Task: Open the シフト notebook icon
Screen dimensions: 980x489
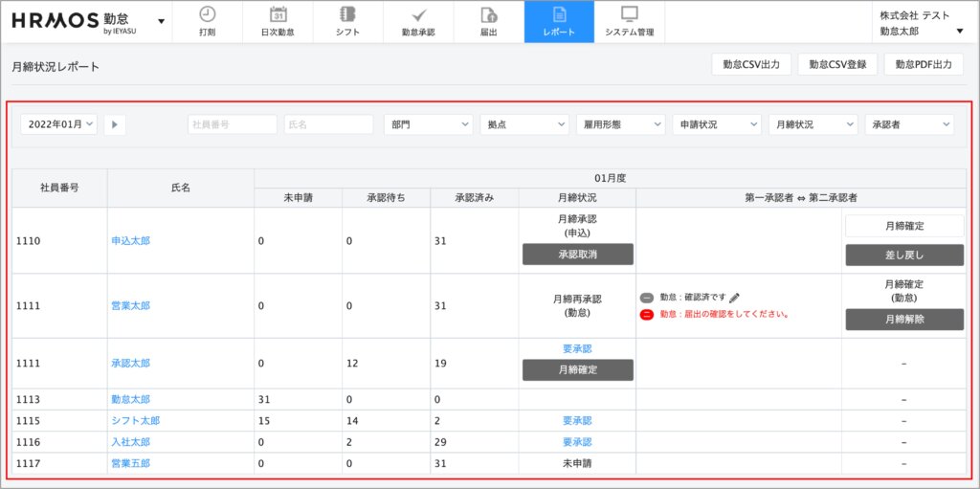Action: [x=347, y=14]
